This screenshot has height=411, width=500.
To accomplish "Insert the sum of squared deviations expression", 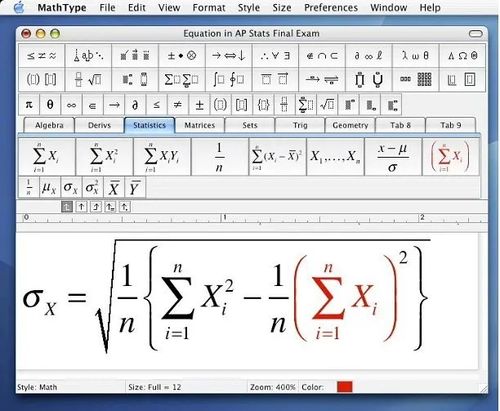I will coord(277,157).
